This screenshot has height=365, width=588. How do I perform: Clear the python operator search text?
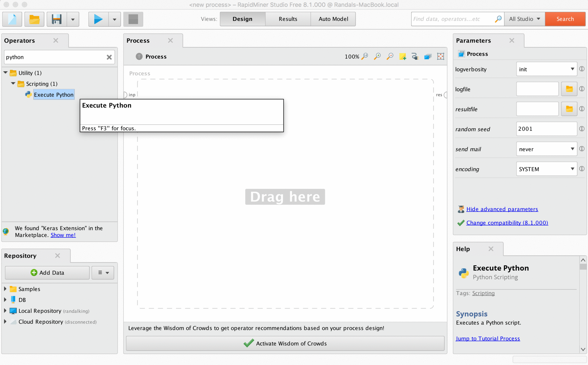[x=109, y=57]
